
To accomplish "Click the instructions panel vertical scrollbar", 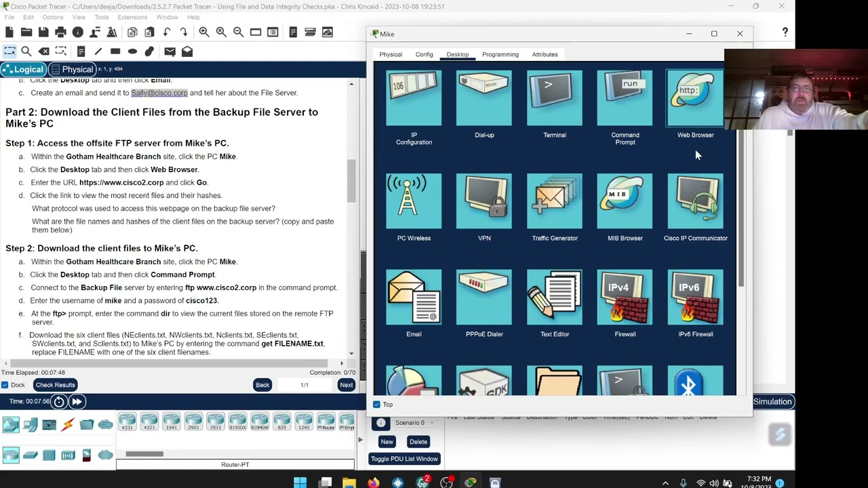I will coord(351,180).
